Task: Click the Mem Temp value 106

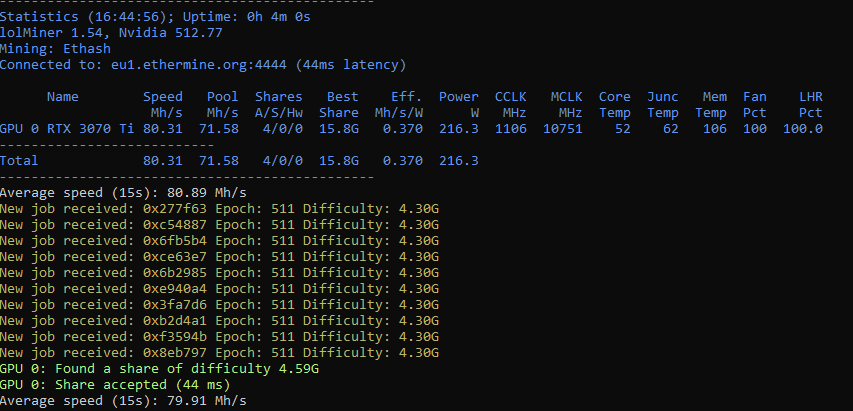Action: click(711, 128)
